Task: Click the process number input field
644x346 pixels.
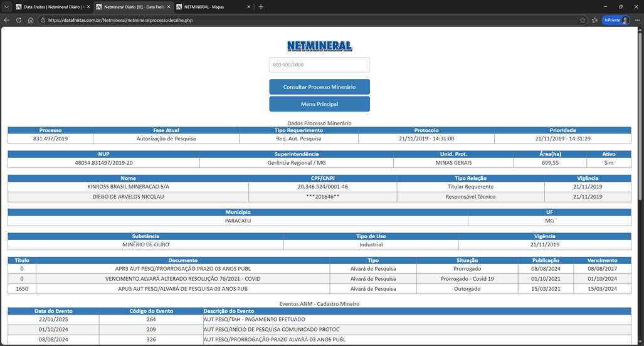Action: point(320,65)
